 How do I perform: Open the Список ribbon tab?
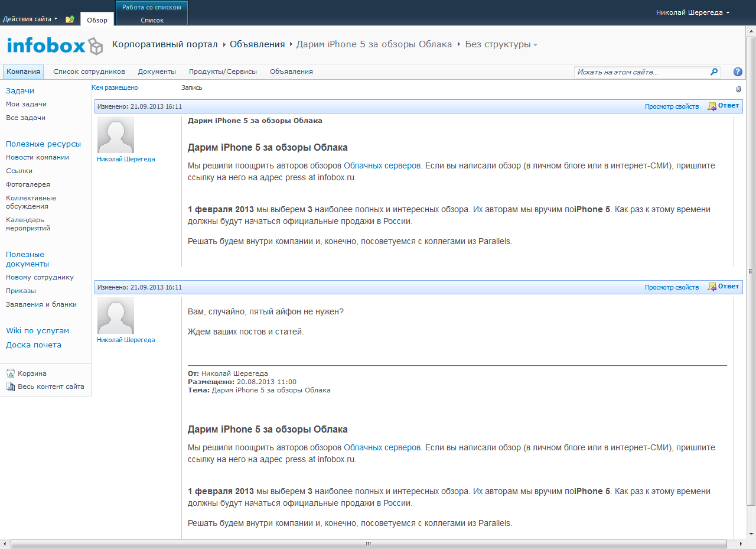[x=152, y=20]
